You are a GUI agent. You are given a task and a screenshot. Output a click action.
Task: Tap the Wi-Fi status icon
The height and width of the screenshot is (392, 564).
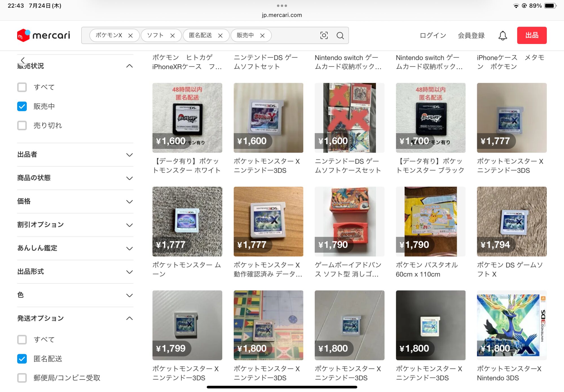(x=516, y=6)
